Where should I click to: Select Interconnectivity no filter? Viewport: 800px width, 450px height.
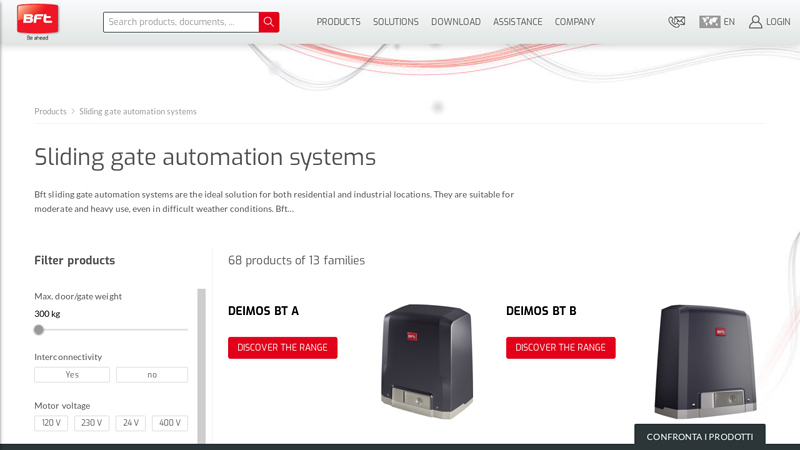[152, 374]
